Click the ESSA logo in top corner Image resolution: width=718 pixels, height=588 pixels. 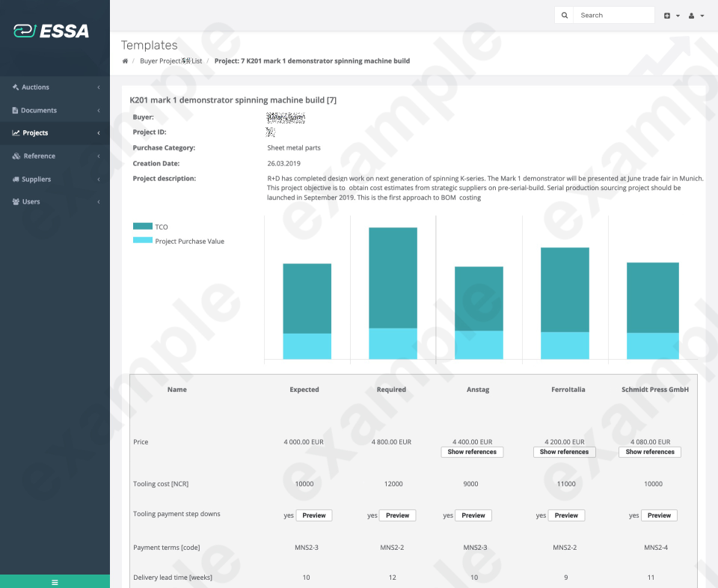coord(51,31)
